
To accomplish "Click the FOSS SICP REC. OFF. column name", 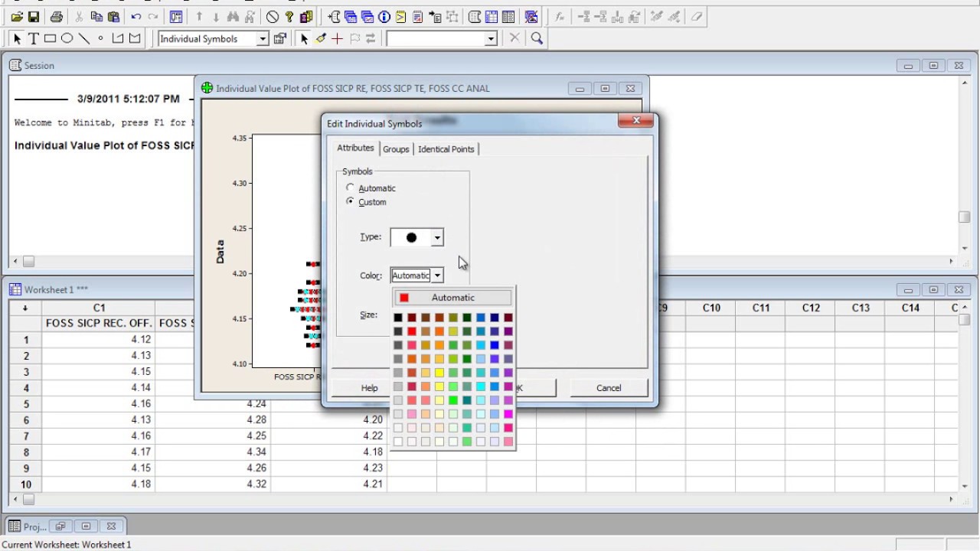I will pos(99,323).
